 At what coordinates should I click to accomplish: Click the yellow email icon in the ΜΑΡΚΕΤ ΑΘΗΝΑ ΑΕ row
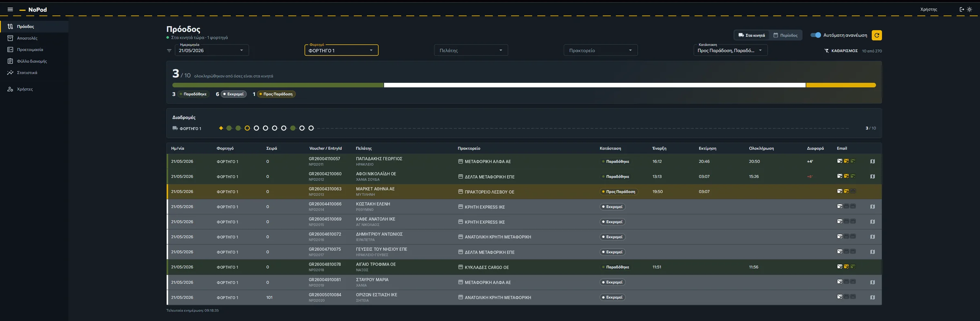tap(846, 191)
